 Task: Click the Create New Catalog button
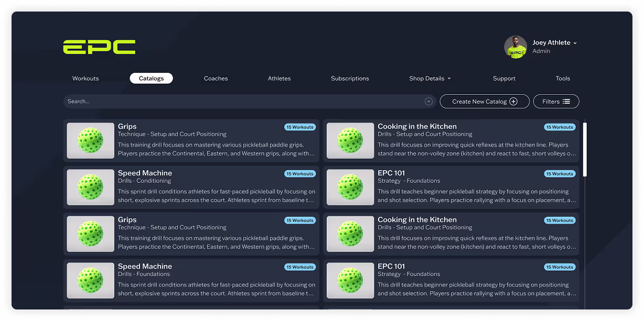click(x=484, y=101)
